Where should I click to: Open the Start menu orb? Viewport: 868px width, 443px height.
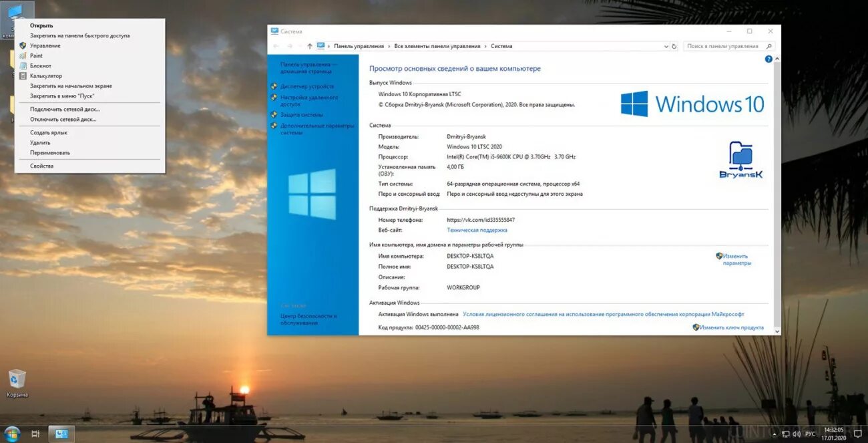point(13,434)
